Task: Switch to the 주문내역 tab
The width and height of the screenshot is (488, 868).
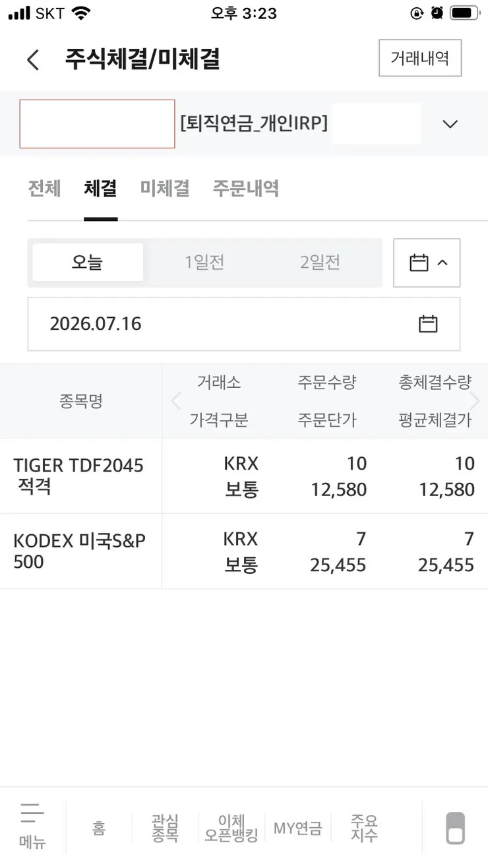Action: (x=245, y=189)
